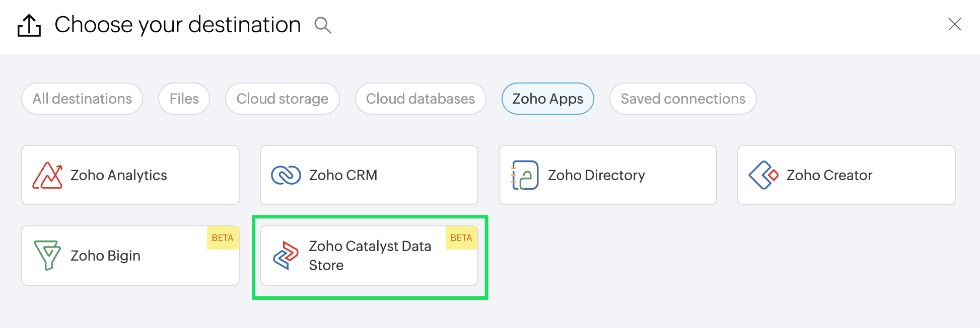Choose Zoho Catalyst Data Store
Screen dimensions: 980x328
[x=369, y=256]
